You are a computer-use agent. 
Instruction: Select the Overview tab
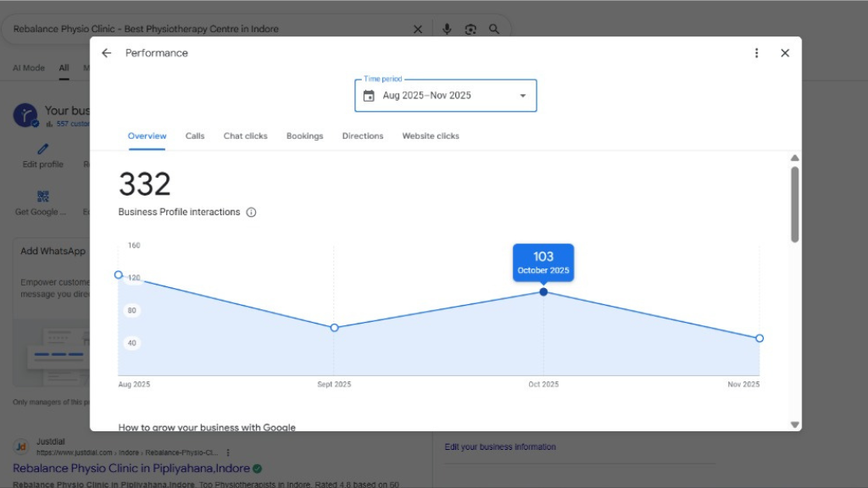[x=147, y=136]
